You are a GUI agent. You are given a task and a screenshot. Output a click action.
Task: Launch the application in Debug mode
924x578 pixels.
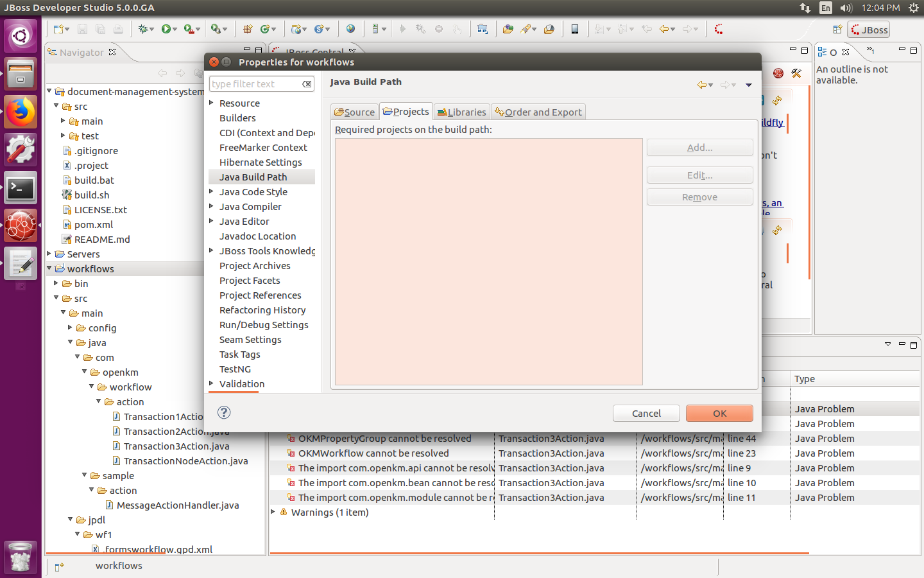click(x=143, y=29)
